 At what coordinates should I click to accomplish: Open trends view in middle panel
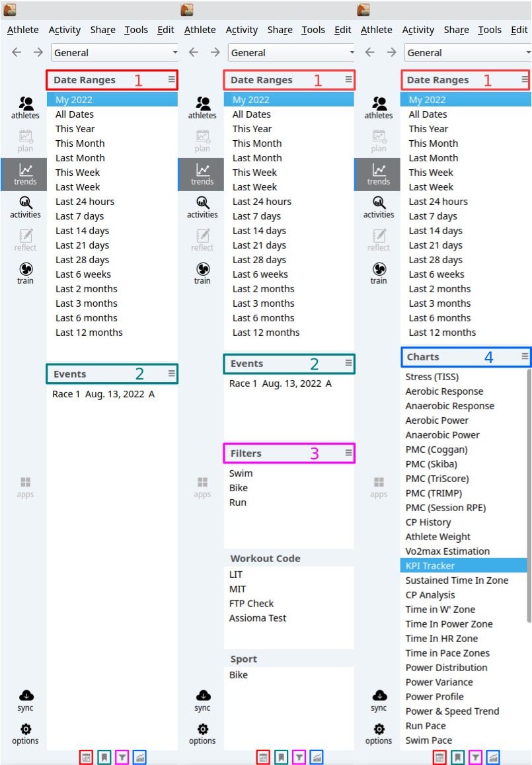click(202, 174)
